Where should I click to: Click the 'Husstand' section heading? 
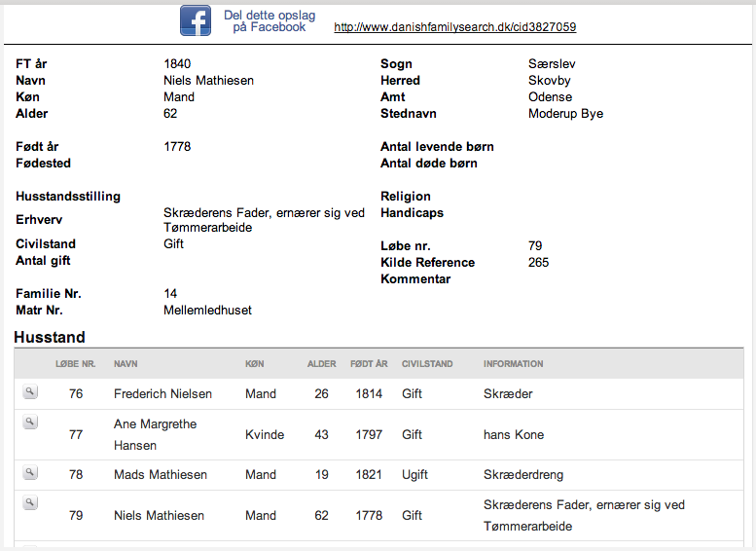coord(50,337)
